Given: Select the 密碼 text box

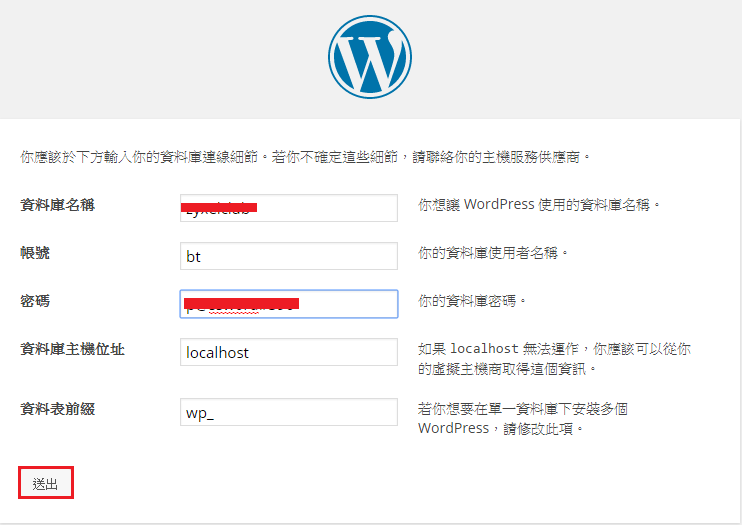Looking at the screenshot, I should point(289,303).
